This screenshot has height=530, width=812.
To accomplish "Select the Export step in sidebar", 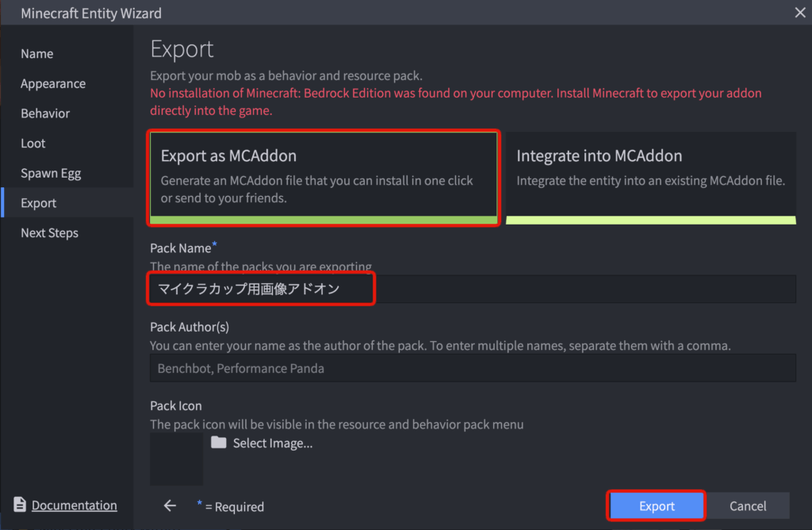I will pyautogui.click(x=39, y=203).
